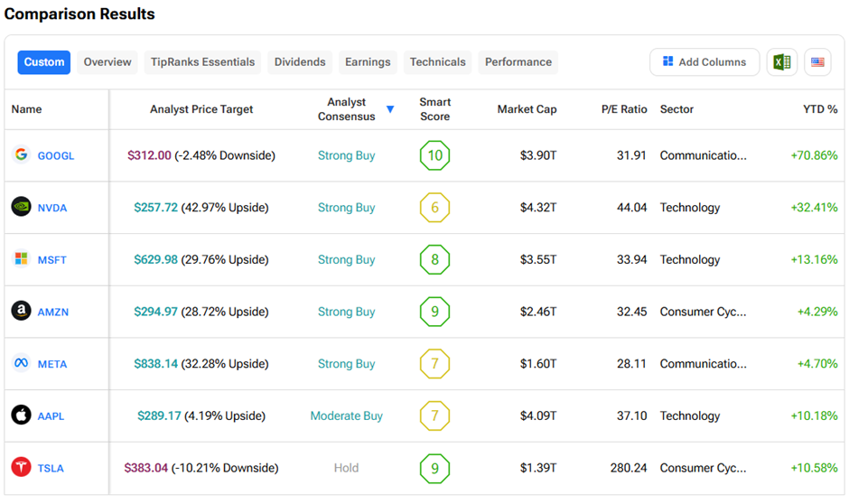The height and width of the screenshot is (504, 849).
Task: Open the Add Columns button
Action: (704, 62)
